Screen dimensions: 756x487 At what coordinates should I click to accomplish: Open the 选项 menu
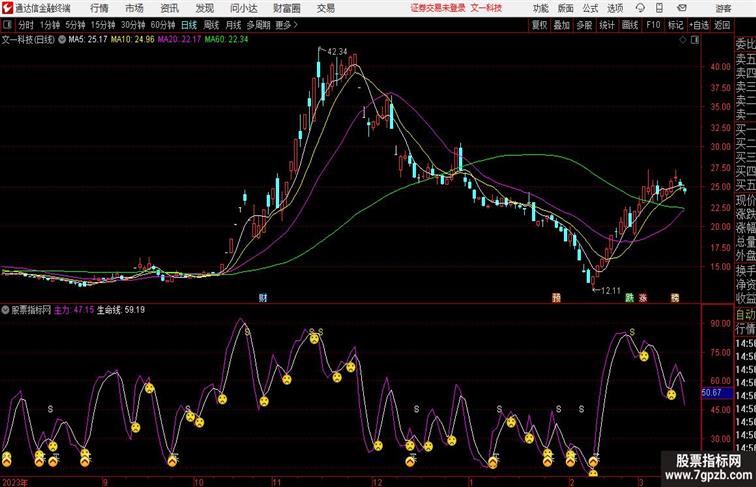615,8
